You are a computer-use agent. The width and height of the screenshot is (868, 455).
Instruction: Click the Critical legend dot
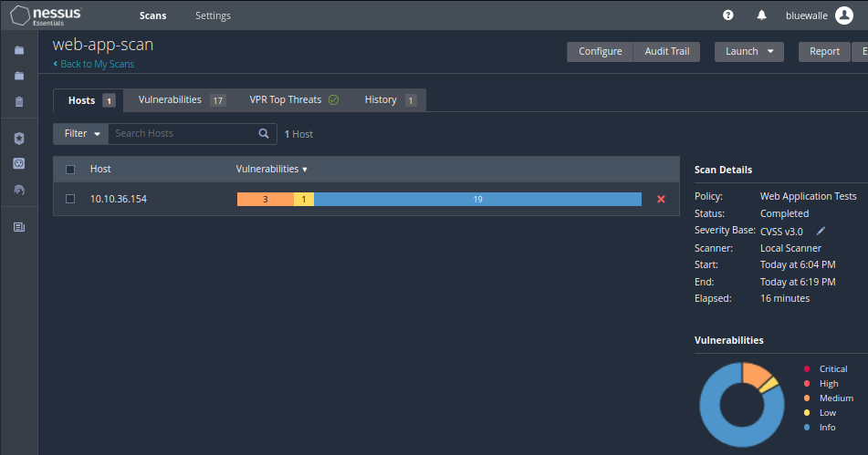(807, 368)
